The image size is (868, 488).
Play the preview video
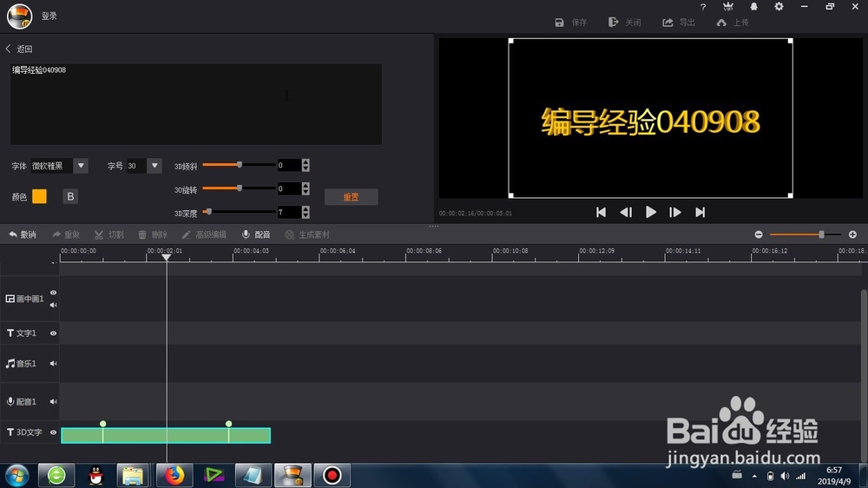pyautogui.click(x=651, y=212)
